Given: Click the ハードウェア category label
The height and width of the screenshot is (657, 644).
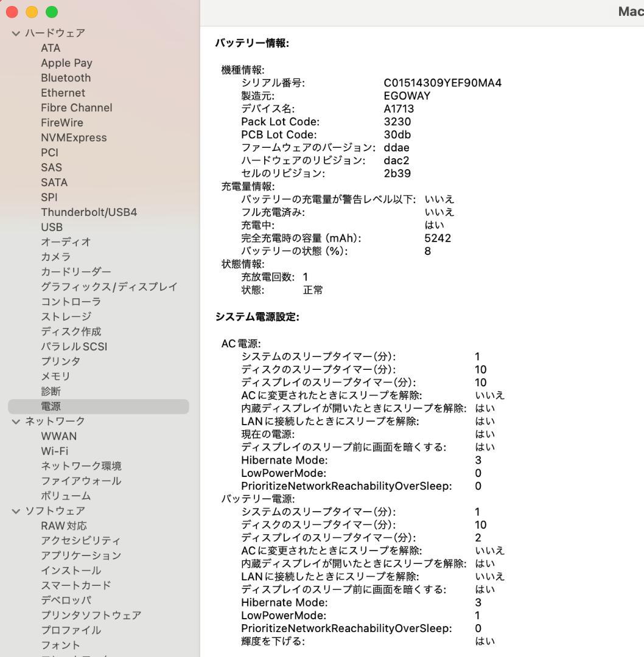Looking at the screenshot, I should [x=55, y=33].
